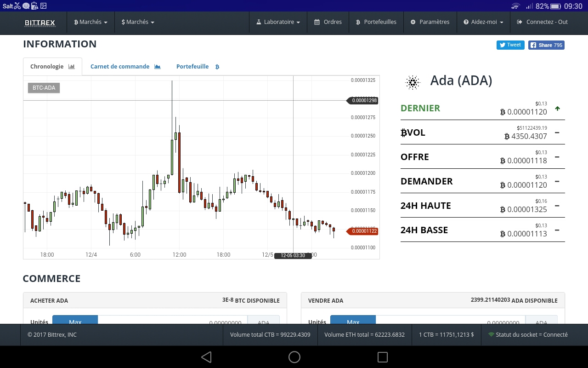Tap the Android home button
The width and height of the screenshot is (588, 368).
coord(294,357)
